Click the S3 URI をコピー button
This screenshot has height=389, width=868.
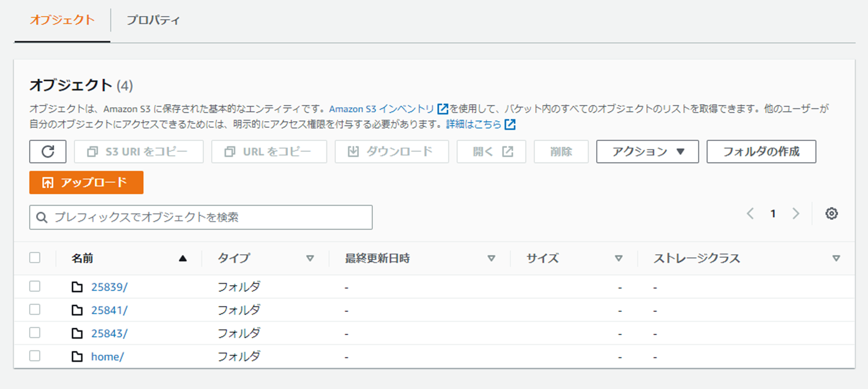[x=139, y=151]
